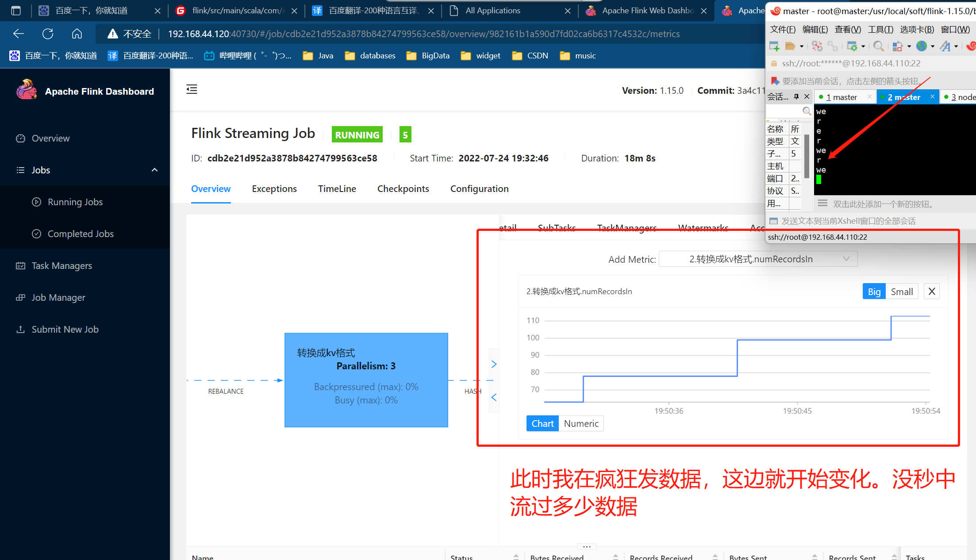Click the browser home icon
The image size is (976, 560).
pos(77,34)
